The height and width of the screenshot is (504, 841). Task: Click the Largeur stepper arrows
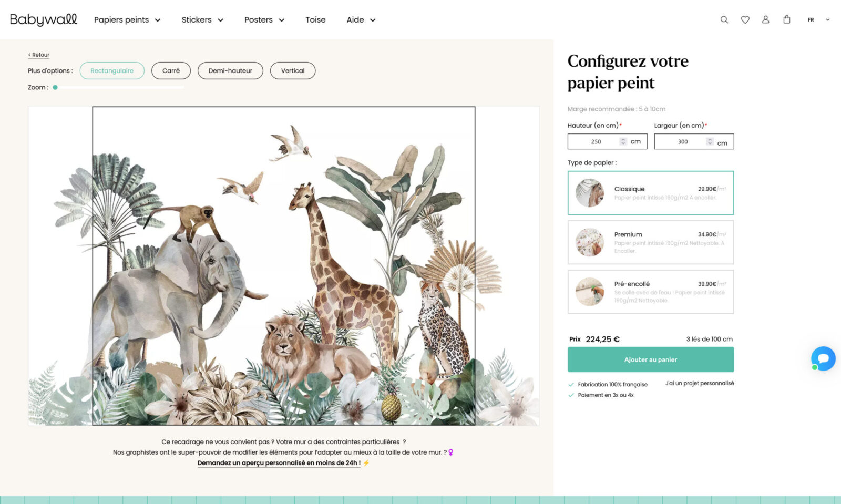tap(710, 141)
